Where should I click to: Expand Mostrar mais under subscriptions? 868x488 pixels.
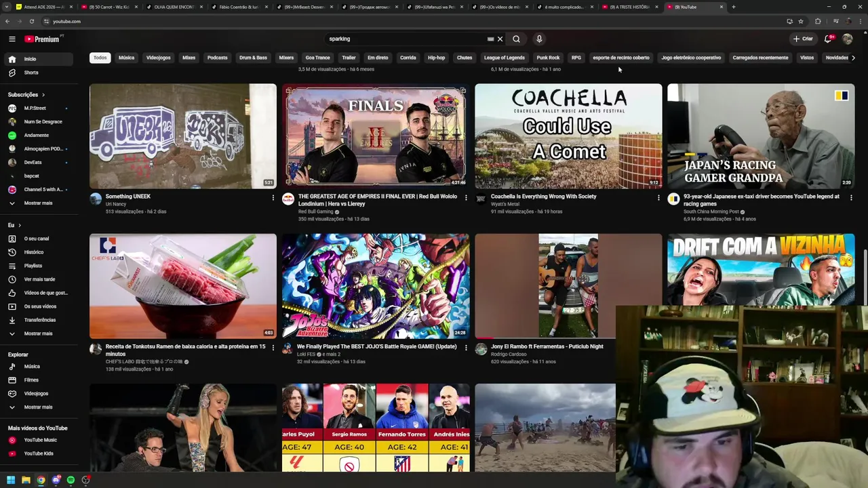pos(39,203)
